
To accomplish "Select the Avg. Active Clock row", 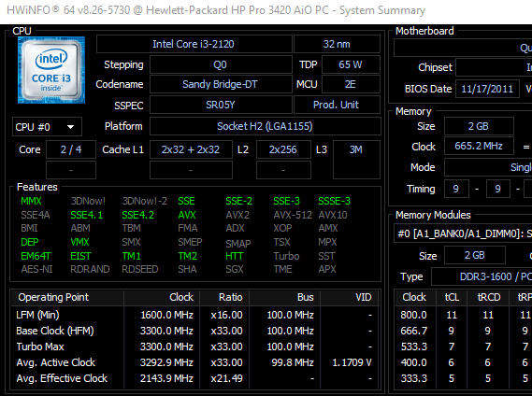I will tap(195, 362).
